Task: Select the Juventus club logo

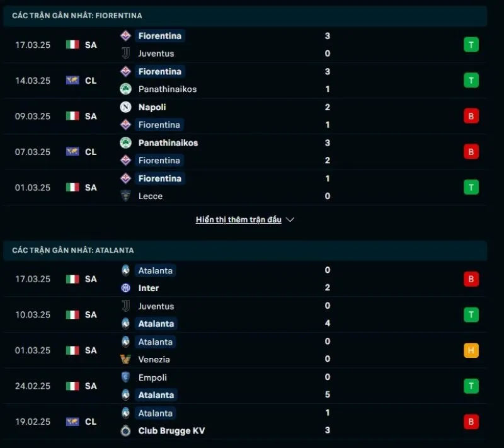Action: click(124, 54)
